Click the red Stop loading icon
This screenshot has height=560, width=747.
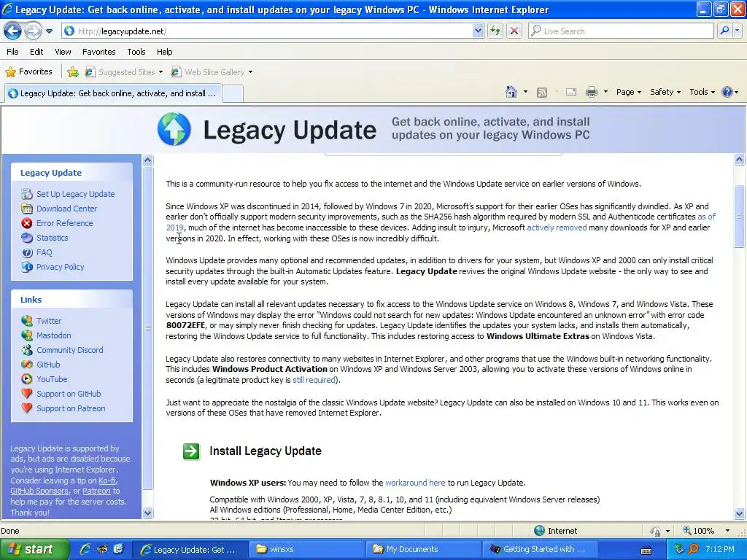(514, 31)
